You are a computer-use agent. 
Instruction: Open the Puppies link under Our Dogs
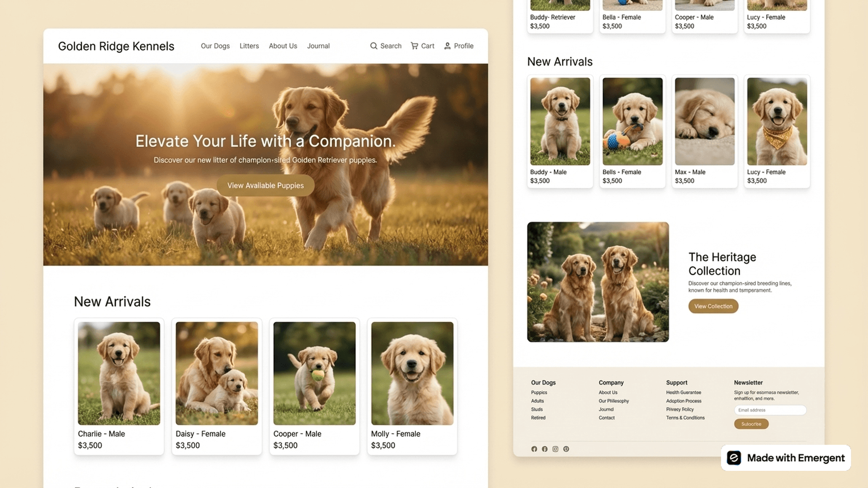539,392
